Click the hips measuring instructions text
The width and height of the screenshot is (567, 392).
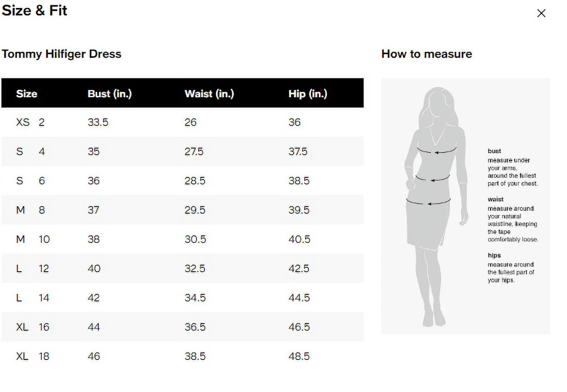(x=510, y=272)
